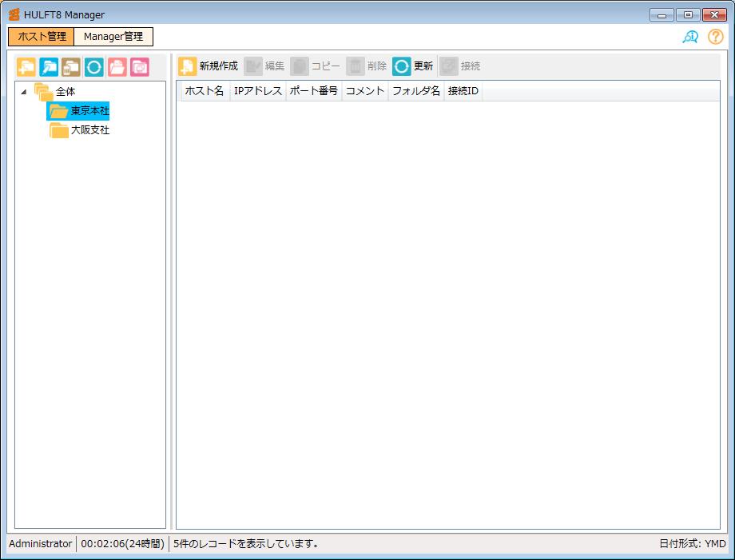Screen dimensions: 735x560
Task: Click the greyed-out コピー copy button
Action: pyautogui.click(x=316, y=66)
